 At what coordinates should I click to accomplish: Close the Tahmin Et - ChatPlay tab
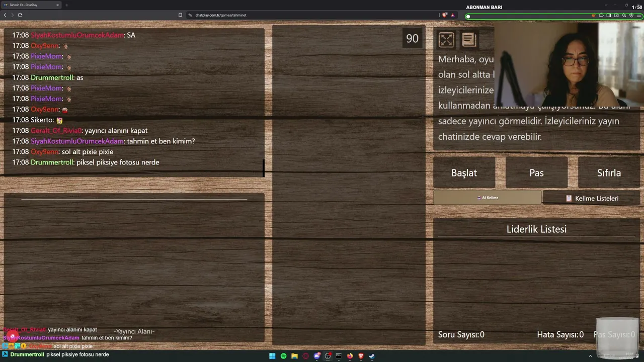coord(57,5)
